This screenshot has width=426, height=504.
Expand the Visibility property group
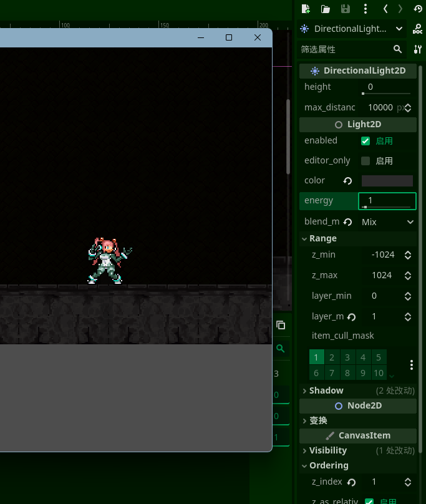(327, 450)
